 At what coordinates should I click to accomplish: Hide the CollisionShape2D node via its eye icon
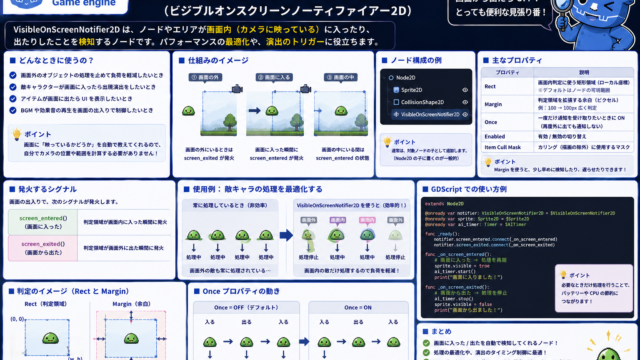(x=464, y=102)
